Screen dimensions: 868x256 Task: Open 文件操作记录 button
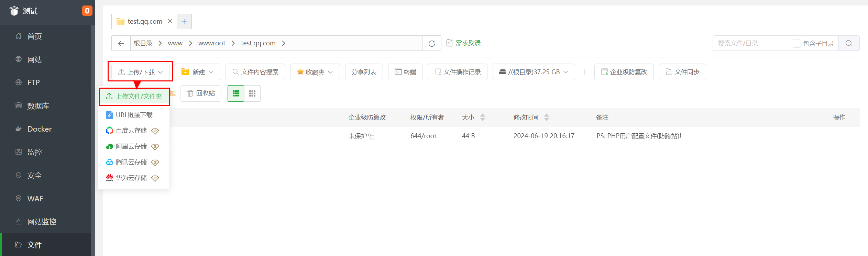(458, 72)
